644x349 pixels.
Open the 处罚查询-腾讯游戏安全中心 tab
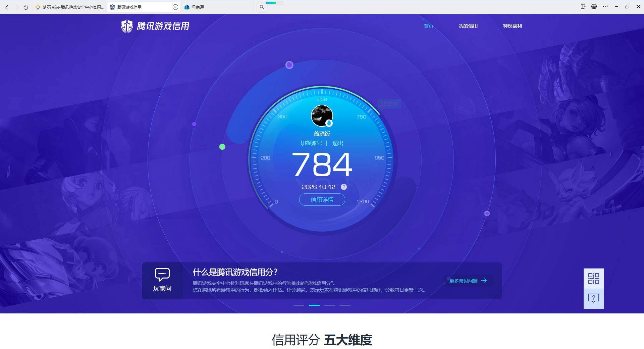(x=70, y=7)
